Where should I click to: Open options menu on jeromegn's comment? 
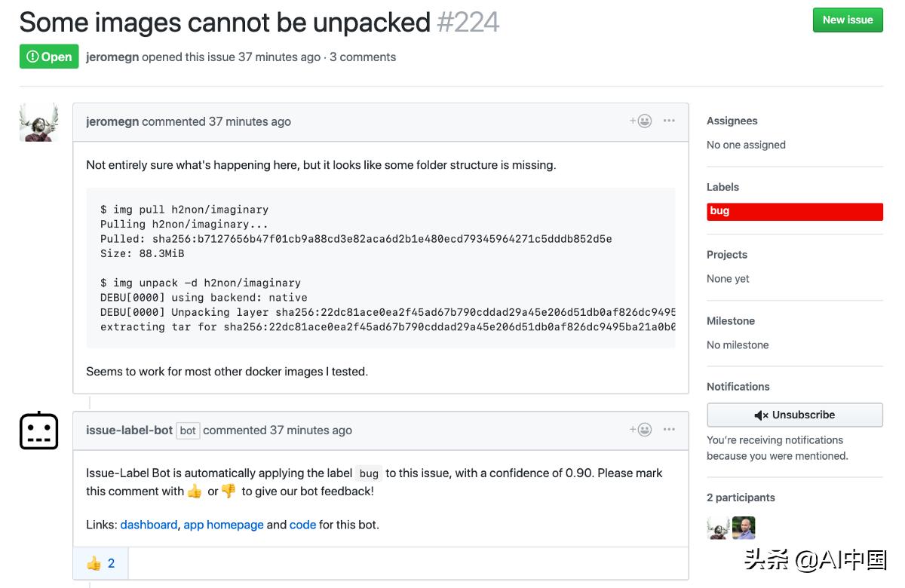pyautogui.click(x=669, y=121)
